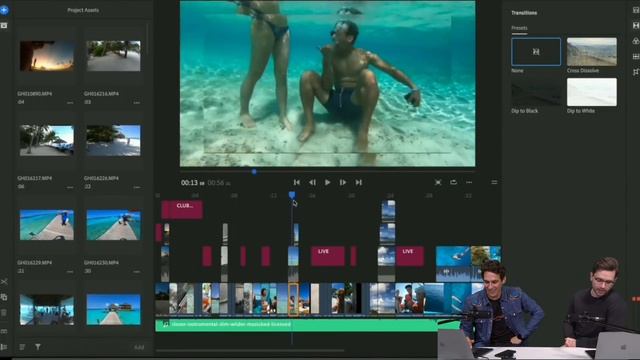This screenshot has width=640, height=360.
Task: Click the Duplicate clip icon
Action: (x=4, y=297)
